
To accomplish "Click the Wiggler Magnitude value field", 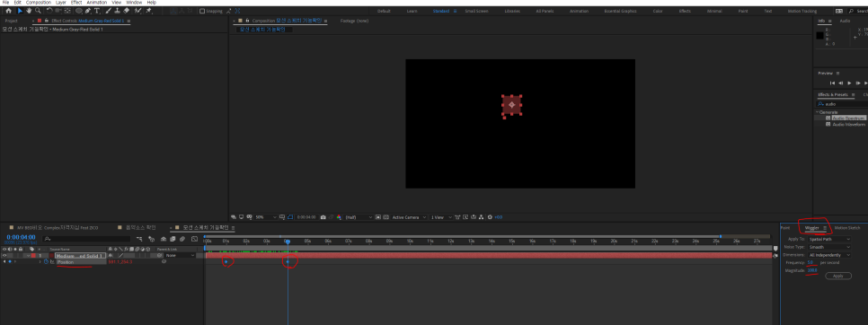I will pos(812,270).
